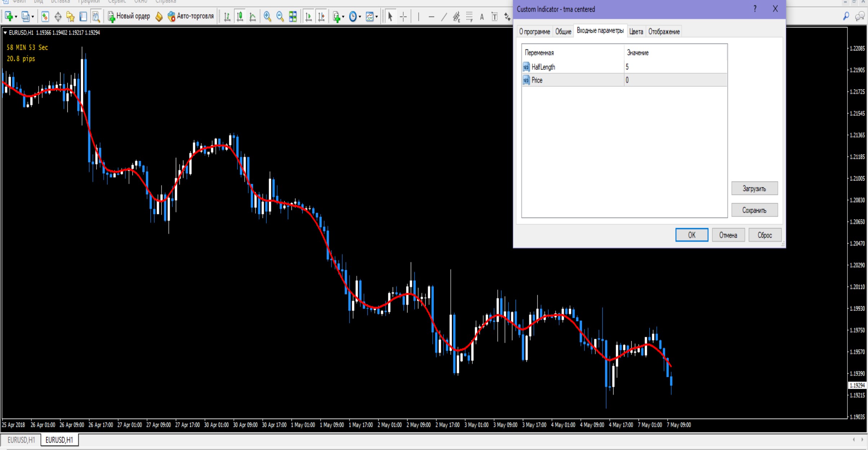This screenshot has width=868, height=450.
Task: Select the vertical line drawing tool
Action: click(x=418, y=17)
